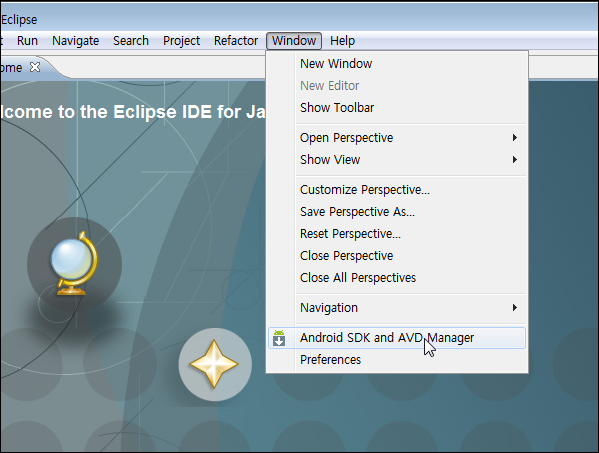The image size is (599, 453).
Task: Close the open Window menu
Action: coord(294,40)
